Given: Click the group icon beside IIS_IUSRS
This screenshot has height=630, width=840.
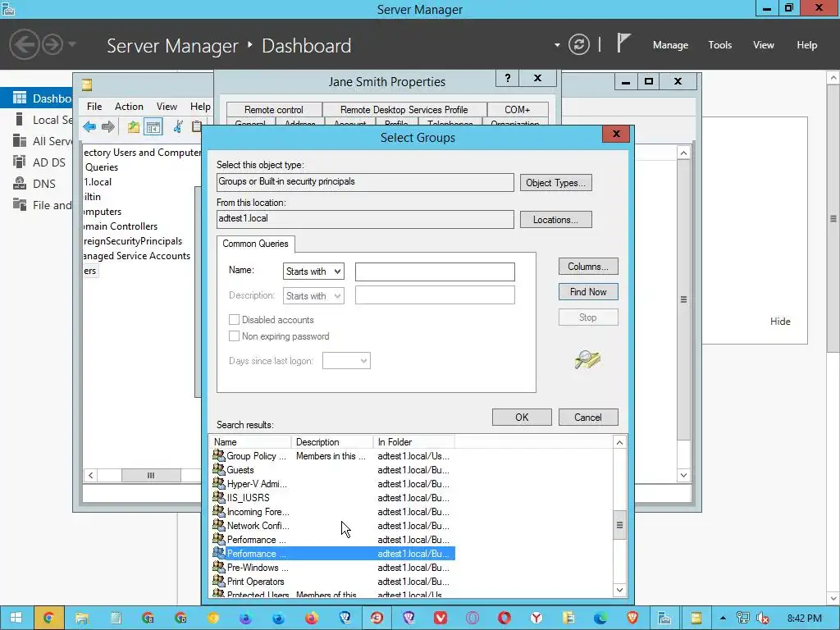Looking at the screenshot, I should point(218,497).
